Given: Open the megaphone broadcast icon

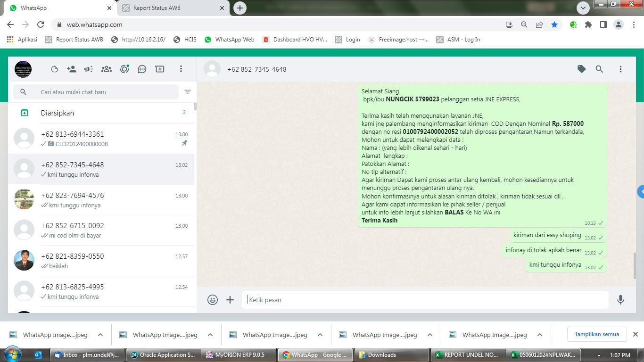Looking at the screenshot, I should click(89, 69).
